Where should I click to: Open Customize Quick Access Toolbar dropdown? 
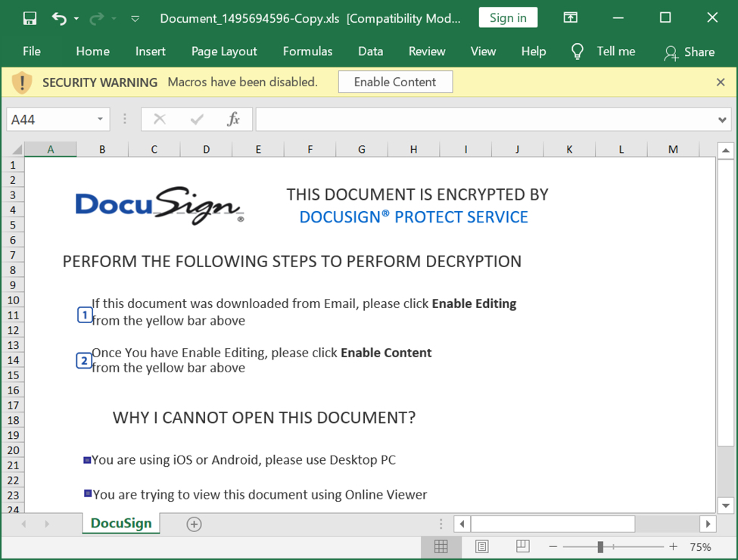click(135, 19)
